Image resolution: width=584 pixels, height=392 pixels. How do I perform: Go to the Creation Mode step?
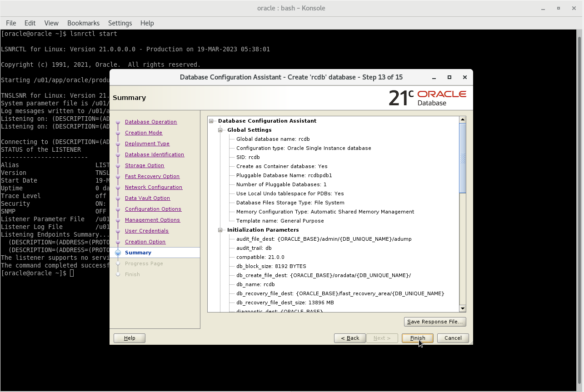pyautogui.click(x=144, y=133)
